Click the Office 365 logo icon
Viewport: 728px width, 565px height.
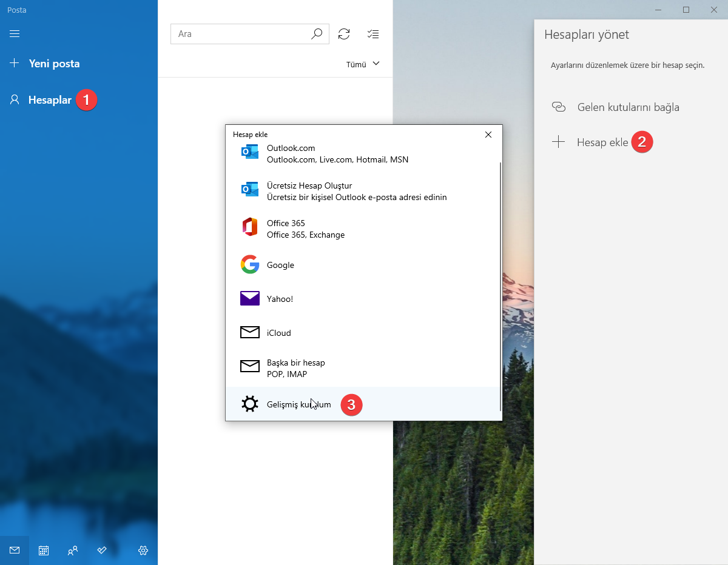pyautogui.click(x=250, y=227)
